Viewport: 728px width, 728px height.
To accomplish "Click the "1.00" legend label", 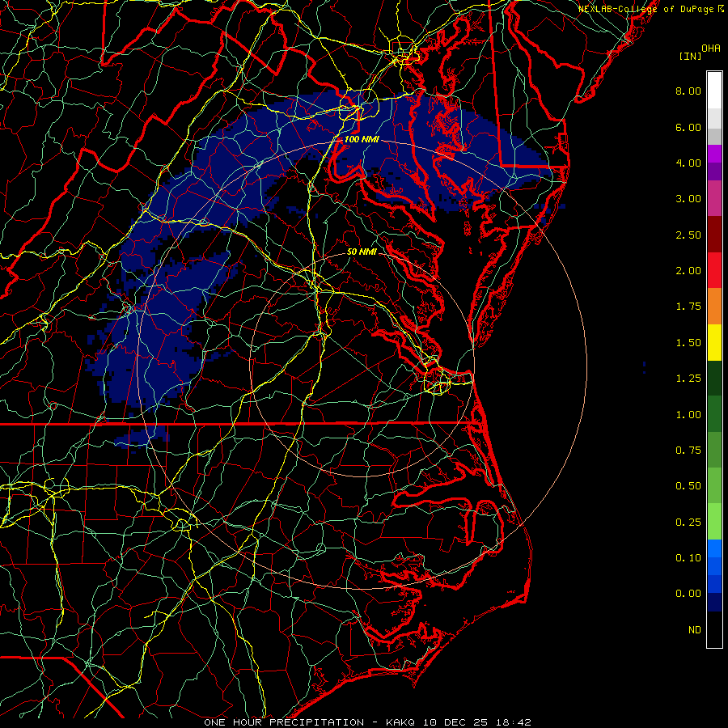I will coord(688,415).
